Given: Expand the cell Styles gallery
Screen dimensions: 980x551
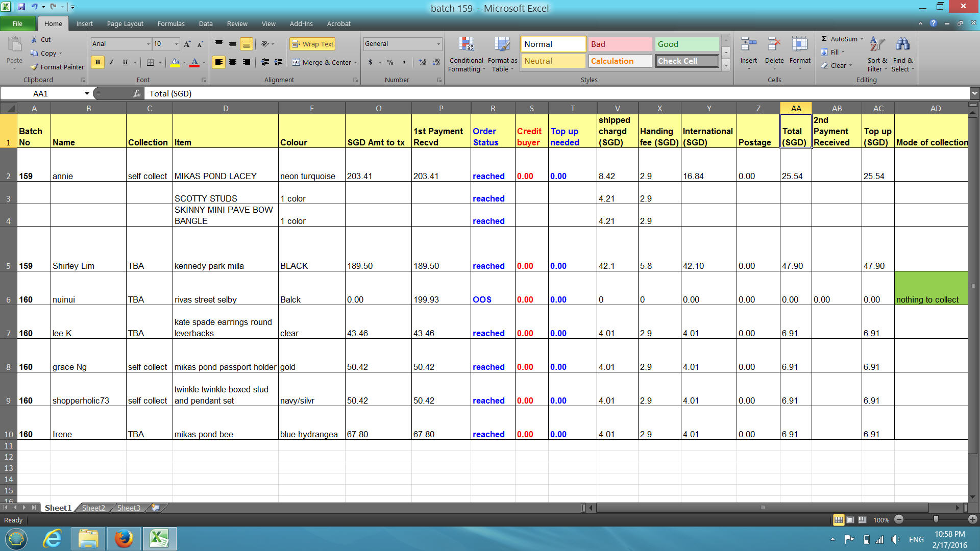Looking at the screenshot, I should [x=726, y=65].
